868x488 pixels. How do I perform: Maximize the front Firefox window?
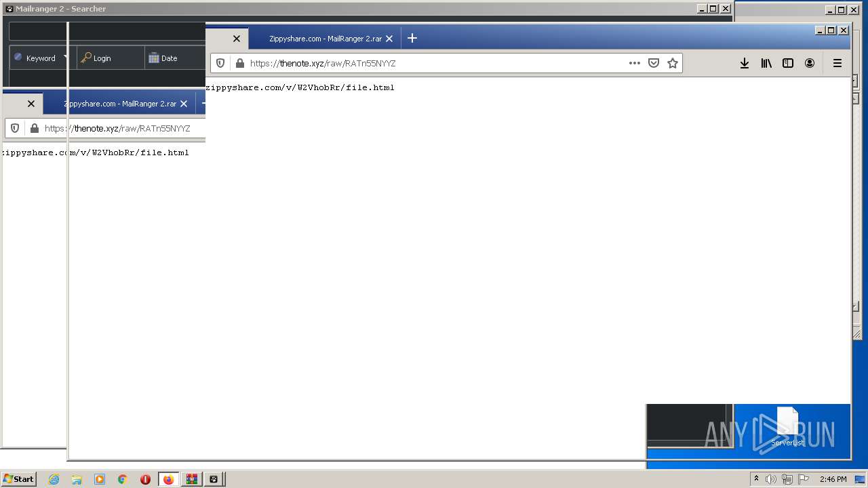pos(831,30)
